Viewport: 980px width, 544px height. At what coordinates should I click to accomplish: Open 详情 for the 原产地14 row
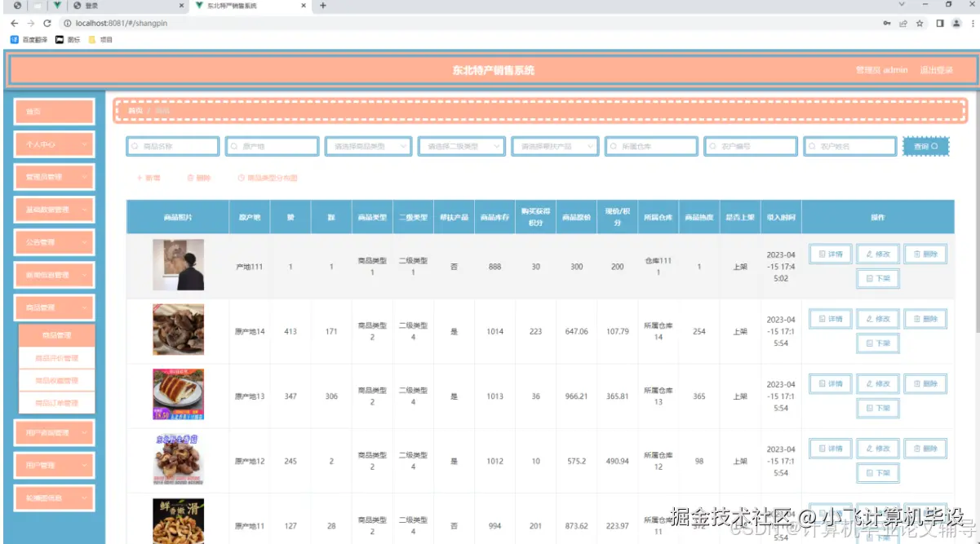point(831,319)
